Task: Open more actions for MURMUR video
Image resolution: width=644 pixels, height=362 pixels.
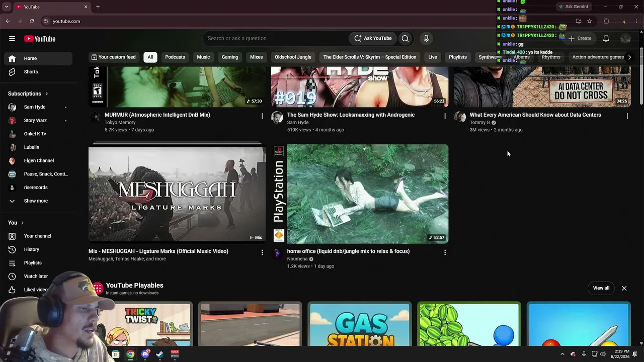Action: (x=262, y=116)
